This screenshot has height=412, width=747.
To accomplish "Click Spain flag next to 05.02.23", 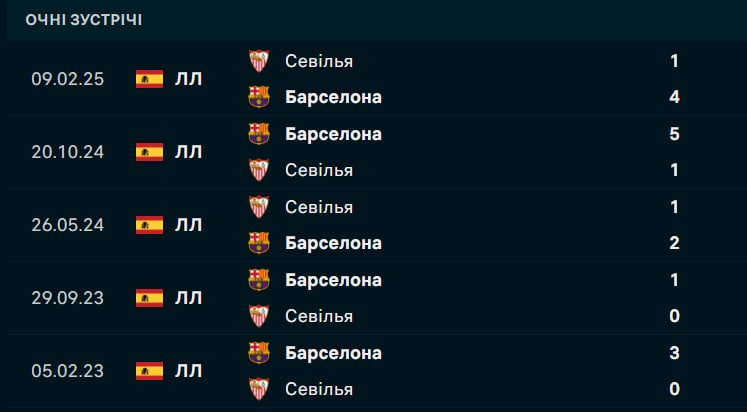I will coord(149,371).
